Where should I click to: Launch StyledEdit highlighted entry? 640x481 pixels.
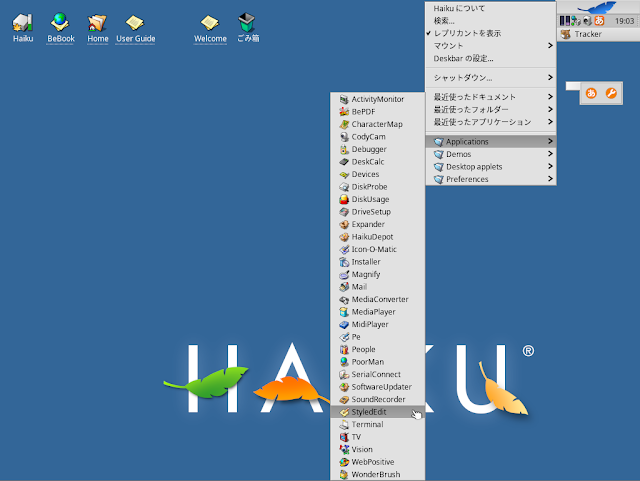click(378, 412)
